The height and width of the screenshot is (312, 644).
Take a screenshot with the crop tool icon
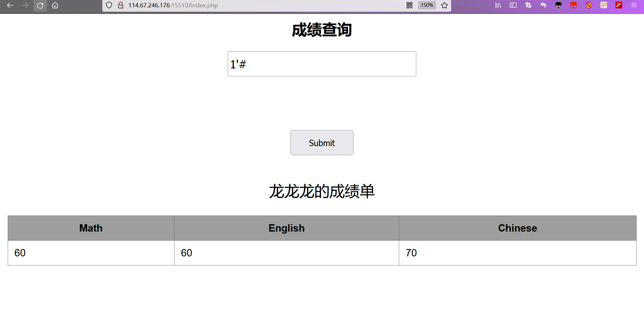coord(528,5)
